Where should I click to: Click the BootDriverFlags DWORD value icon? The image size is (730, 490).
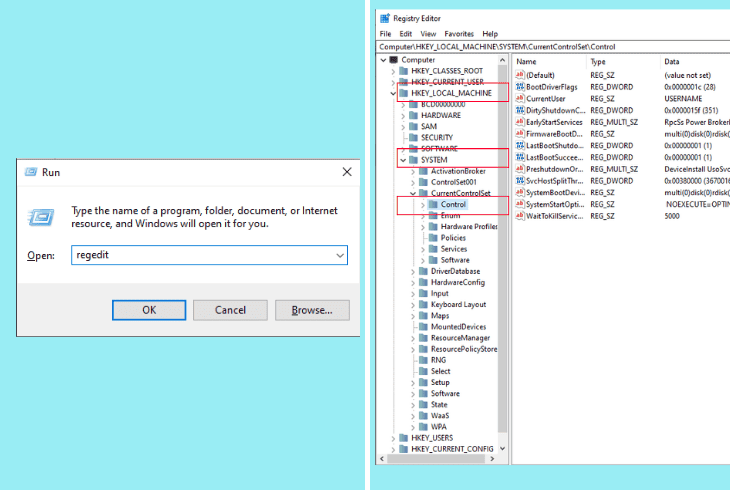point(520,87)
